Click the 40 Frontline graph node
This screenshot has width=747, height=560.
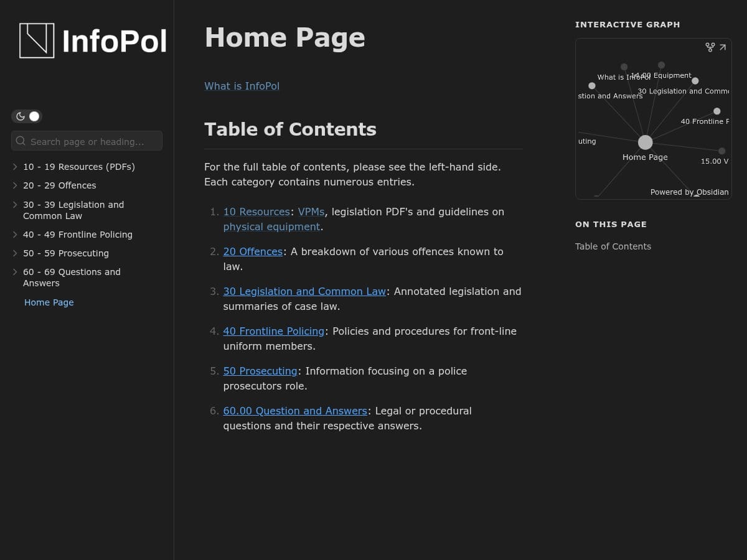716,111
